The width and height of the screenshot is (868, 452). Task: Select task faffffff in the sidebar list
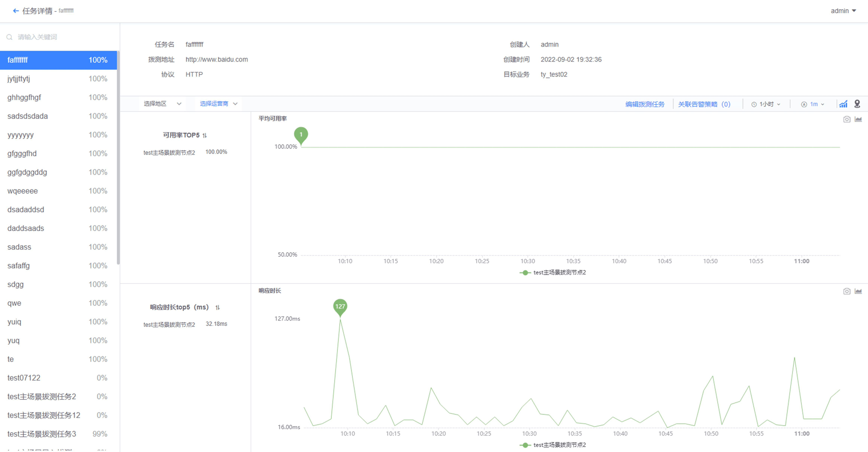[58, 60]
